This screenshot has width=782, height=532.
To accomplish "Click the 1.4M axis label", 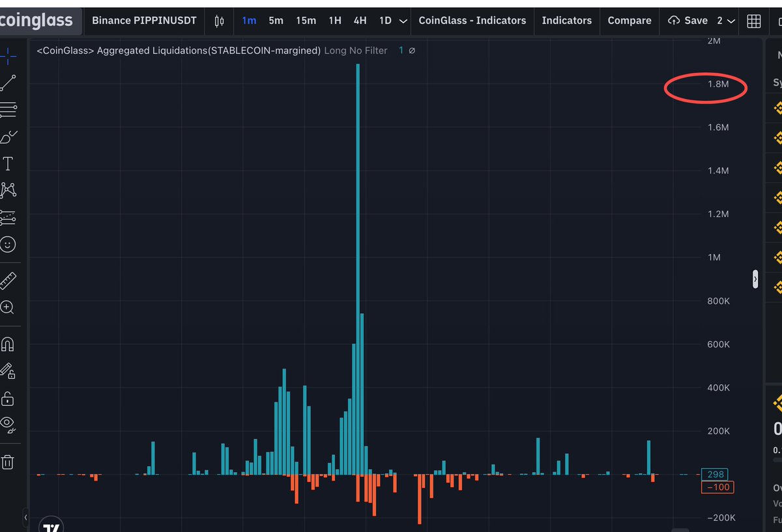I will pos(718,171).
